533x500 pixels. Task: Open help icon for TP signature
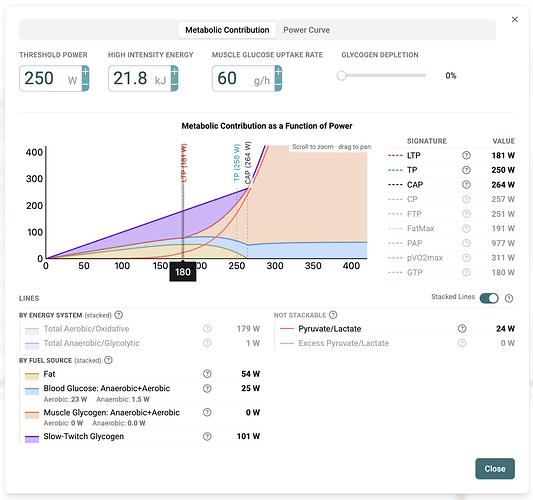click(x=466, y=170)
